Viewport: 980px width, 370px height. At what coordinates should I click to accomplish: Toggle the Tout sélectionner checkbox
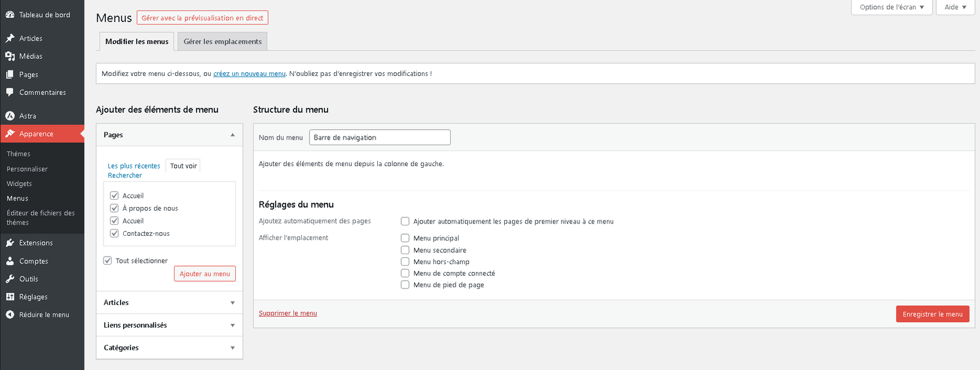(x=108, y=260)
